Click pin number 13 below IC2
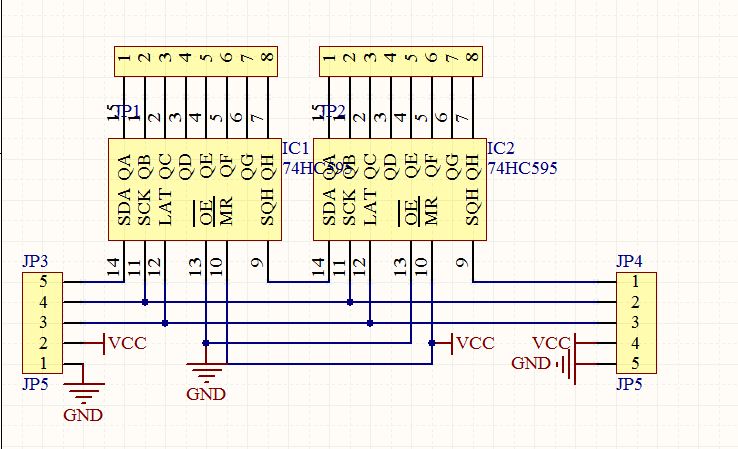The width and height of the screenshot is (738, 449). [400, 267]
